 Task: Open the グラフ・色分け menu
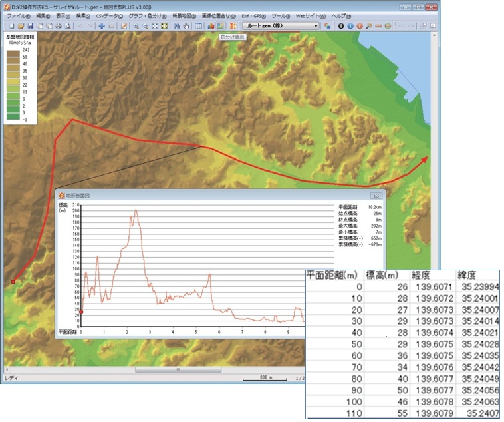click(147, 15)
